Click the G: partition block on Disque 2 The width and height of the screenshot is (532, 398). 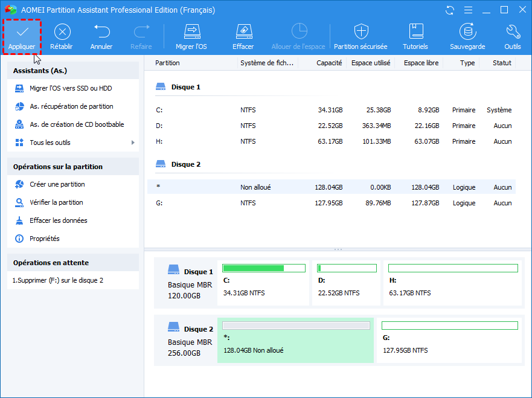pyautogui.click(x=449, y=341)
